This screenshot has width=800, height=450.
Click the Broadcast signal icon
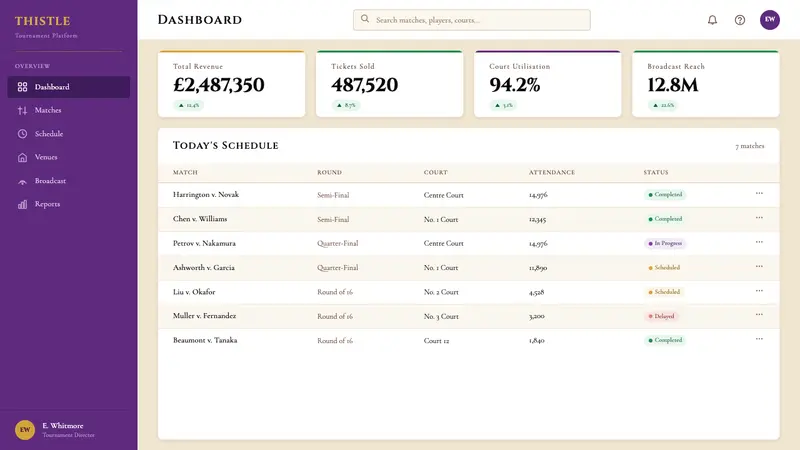point(22,181)
